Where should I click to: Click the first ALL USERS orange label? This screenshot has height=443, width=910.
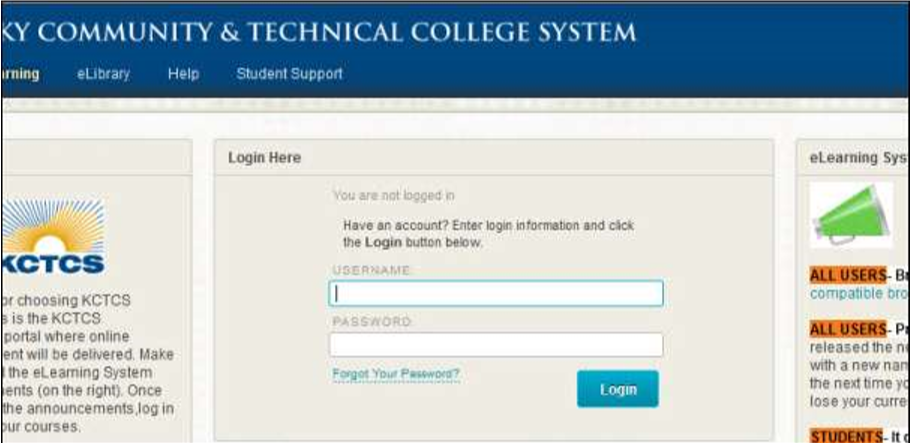tap(848, 275)
